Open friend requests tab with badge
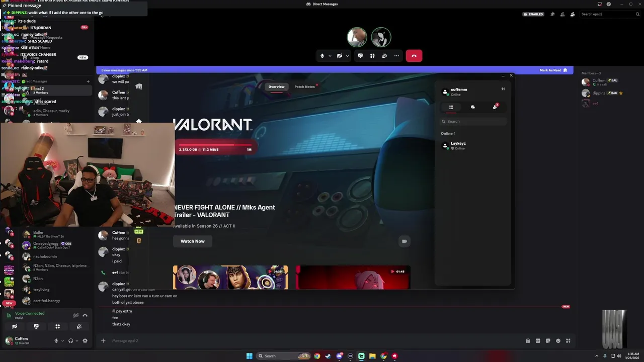 click(495, 107)
